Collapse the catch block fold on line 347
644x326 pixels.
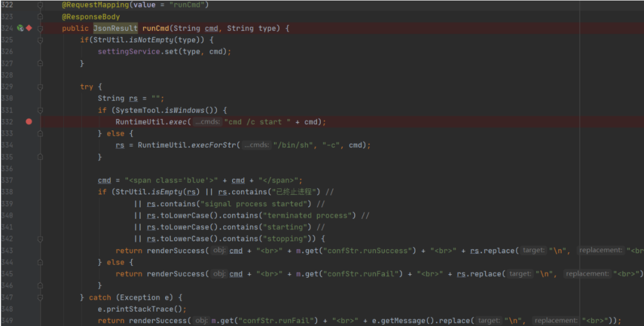pos(41,297)
